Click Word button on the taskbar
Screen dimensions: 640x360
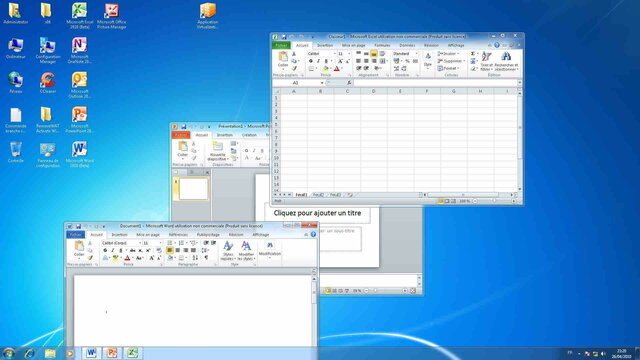coord(91,353)
